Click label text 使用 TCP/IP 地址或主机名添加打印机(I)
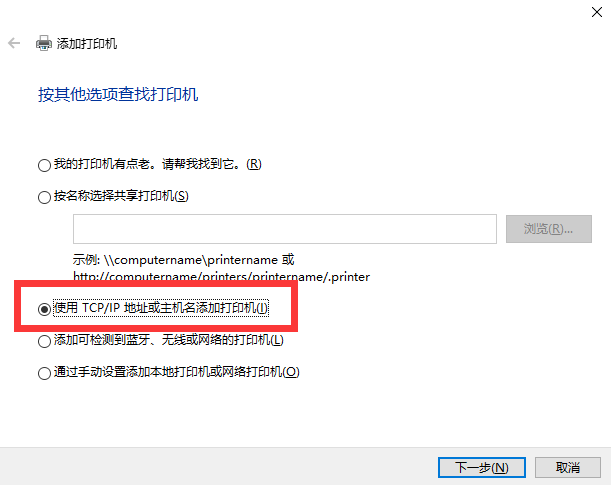This screenshot has height=485, width=611. point(161,308)
